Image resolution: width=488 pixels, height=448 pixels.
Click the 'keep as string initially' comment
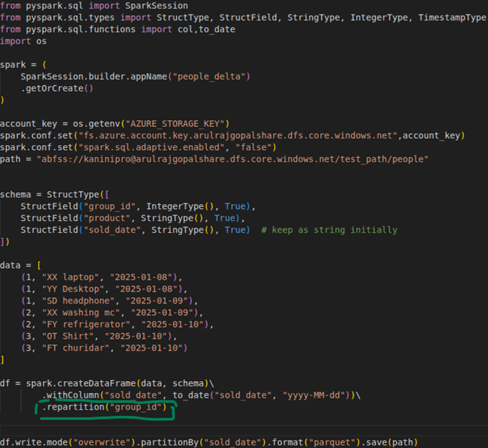[329, 230]
